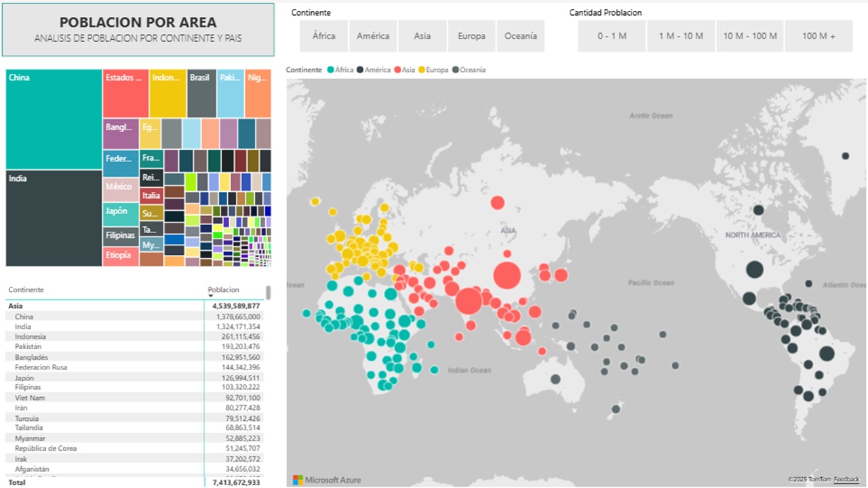This screenshot has height=488, width=868.
Task: Click the Europa yellow legend marker
Action: (x=421, y=70)
